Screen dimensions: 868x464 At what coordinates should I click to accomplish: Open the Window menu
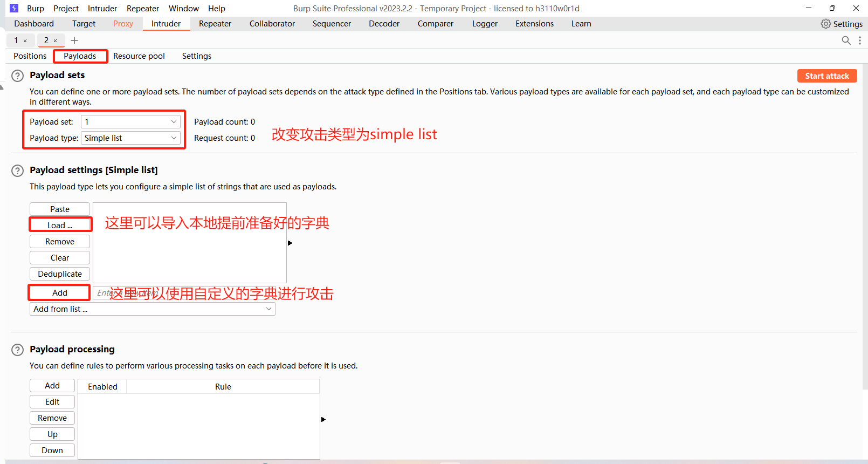pyautogui.click(x=184, y=9)
